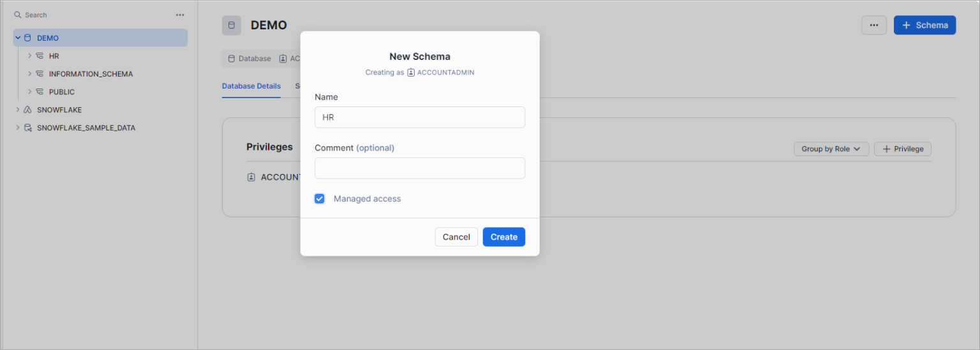The height and width of the screenshot is (350, 980).
Task: Click the INFORMATION_SCHEMA schema icon
Action: coord(40,74)
